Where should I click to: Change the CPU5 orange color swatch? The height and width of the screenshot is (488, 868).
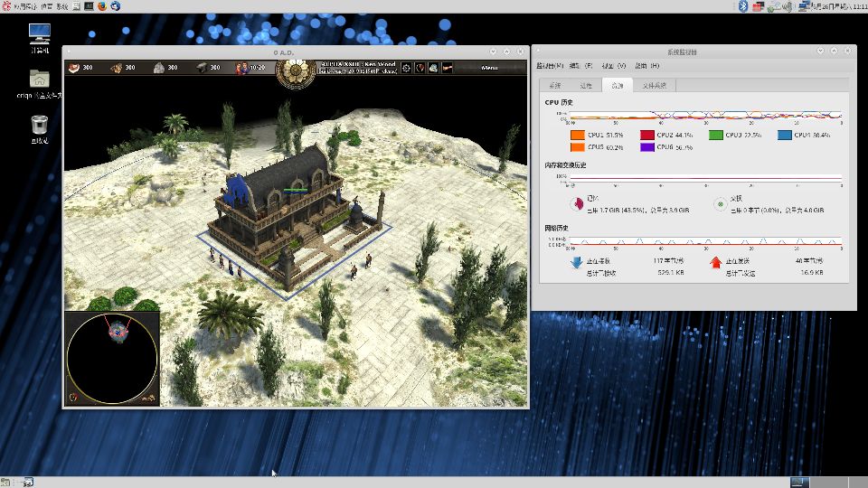(x=578, y=147)
